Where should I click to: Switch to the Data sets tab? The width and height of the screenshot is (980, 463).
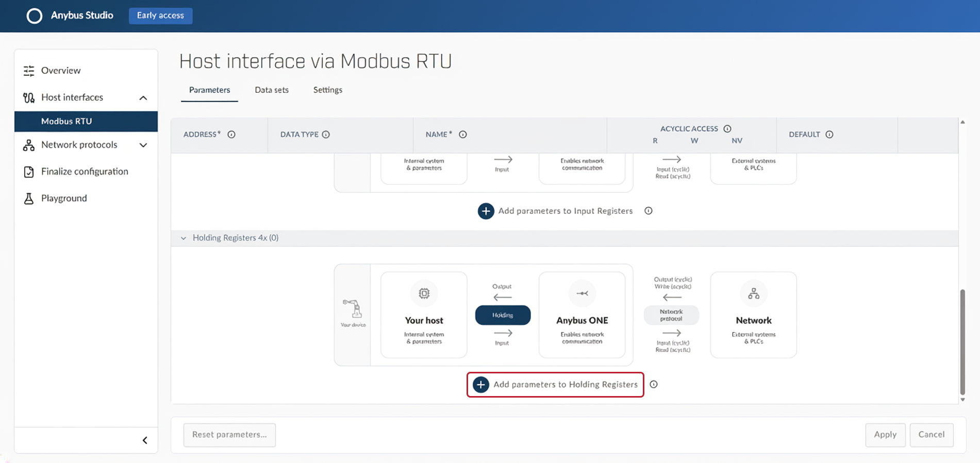pyautogui.click(x=272, y=90)
